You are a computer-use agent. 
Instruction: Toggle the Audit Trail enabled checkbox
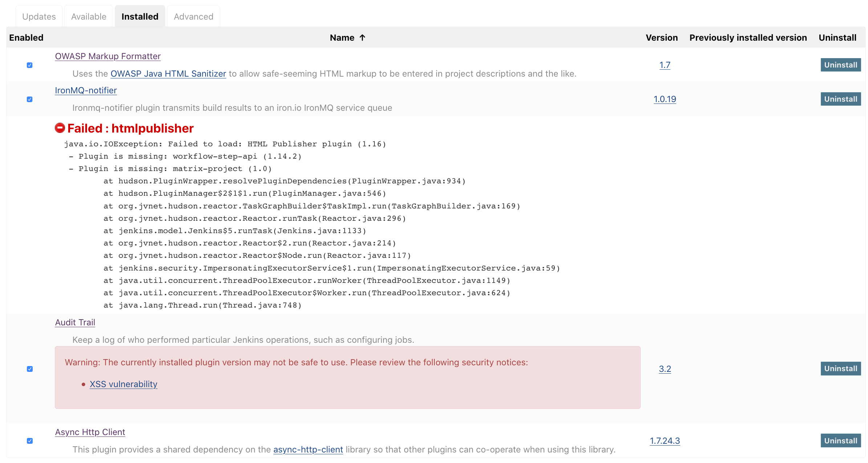point(30,369)
